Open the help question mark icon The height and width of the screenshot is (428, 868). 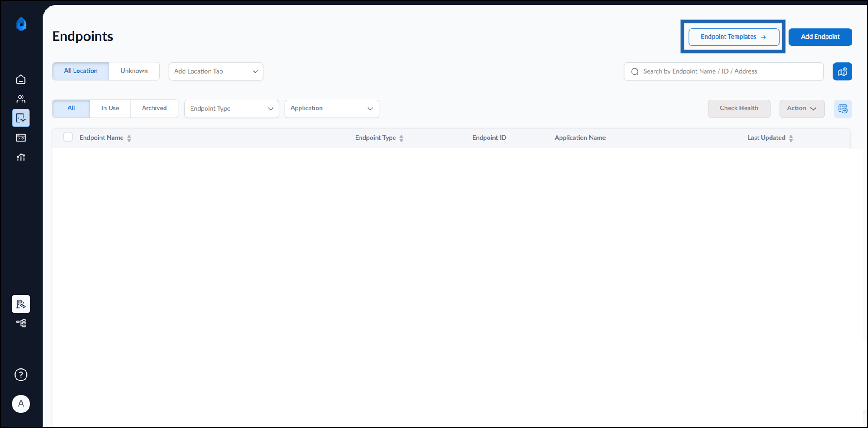tap(21, 375)
